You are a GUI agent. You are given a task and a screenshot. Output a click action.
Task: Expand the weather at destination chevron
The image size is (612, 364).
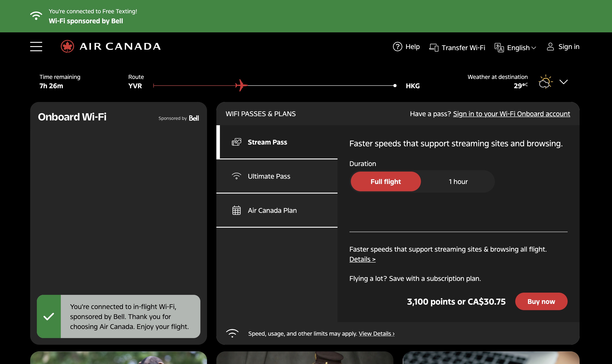coord(563,82)
